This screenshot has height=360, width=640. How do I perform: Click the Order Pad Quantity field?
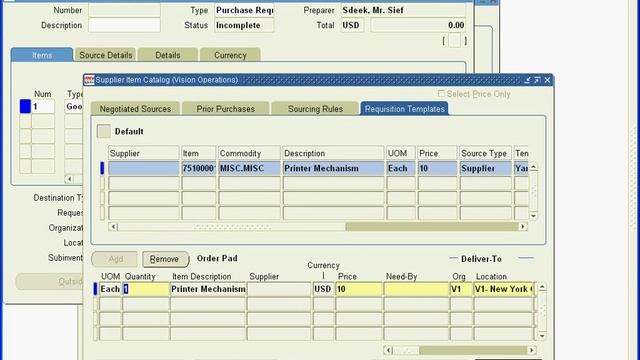click(146, 289)
